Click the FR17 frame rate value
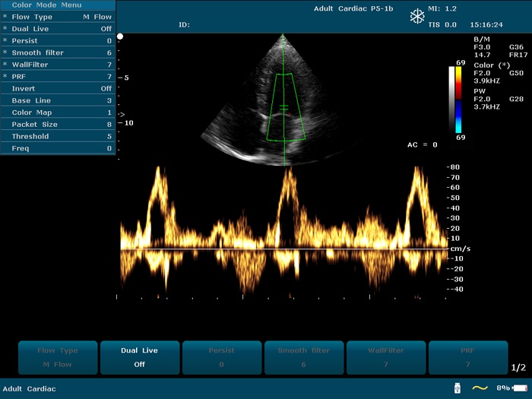Screen dimensions: 532x399 pyautogui.click(x=518, y=55)
